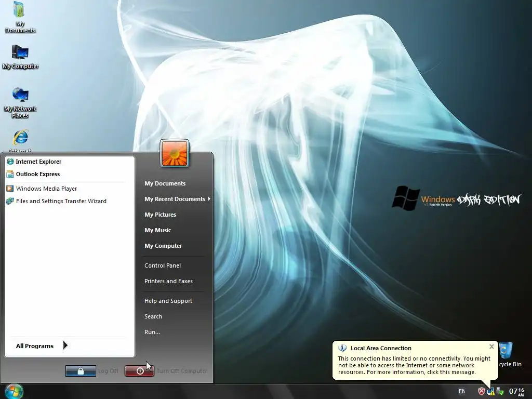Click the network warning tray icon
Screen dimensions: 532x399
[x=490, y=392]
